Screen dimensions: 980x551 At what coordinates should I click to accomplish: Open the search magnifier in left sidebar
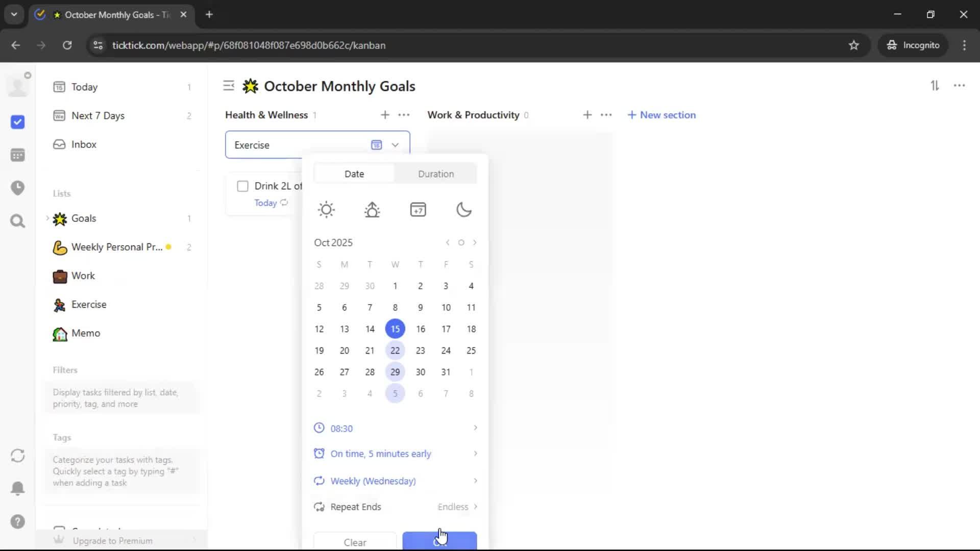pyautogui.click(x=18, y=221)
